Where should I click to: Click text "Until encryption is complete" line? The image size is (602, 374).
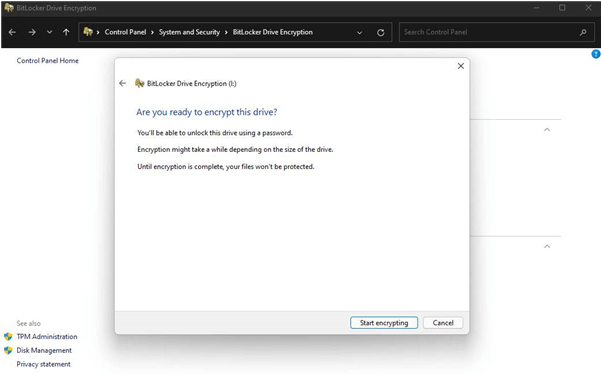pos(226,167)
